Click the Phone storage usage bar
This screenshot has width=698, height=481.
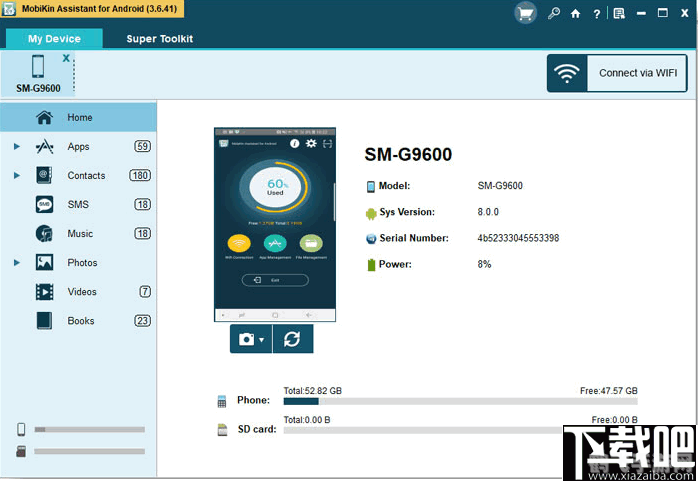coord(460,401)
